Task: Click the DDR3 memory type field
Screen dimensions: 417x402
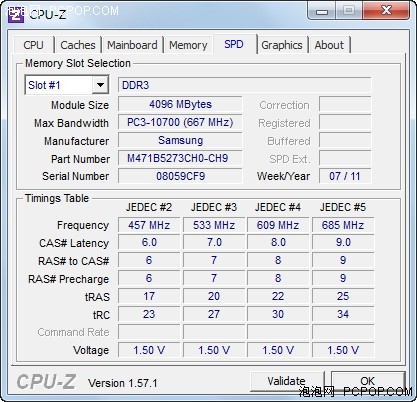Action: click(x=245, y=85)
